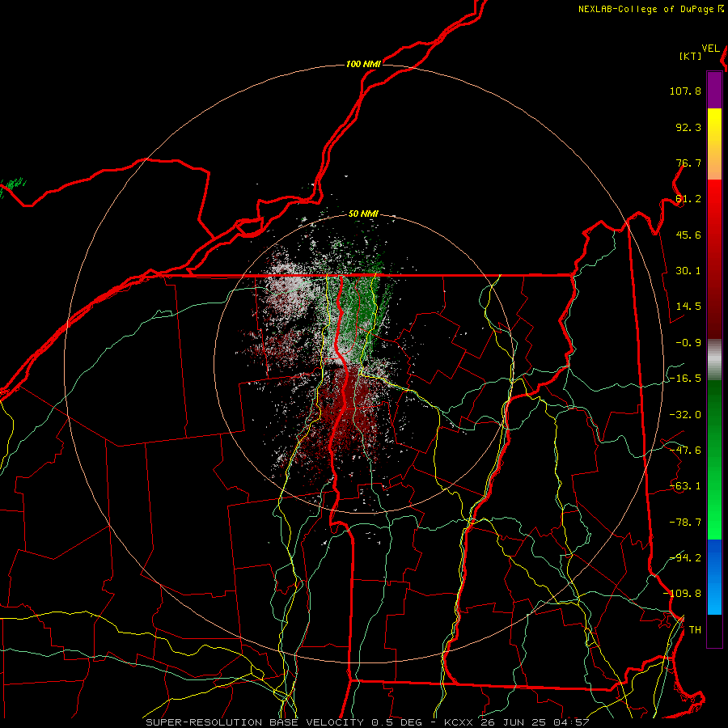Click the 50 NMI range ring label

point(363,214)
